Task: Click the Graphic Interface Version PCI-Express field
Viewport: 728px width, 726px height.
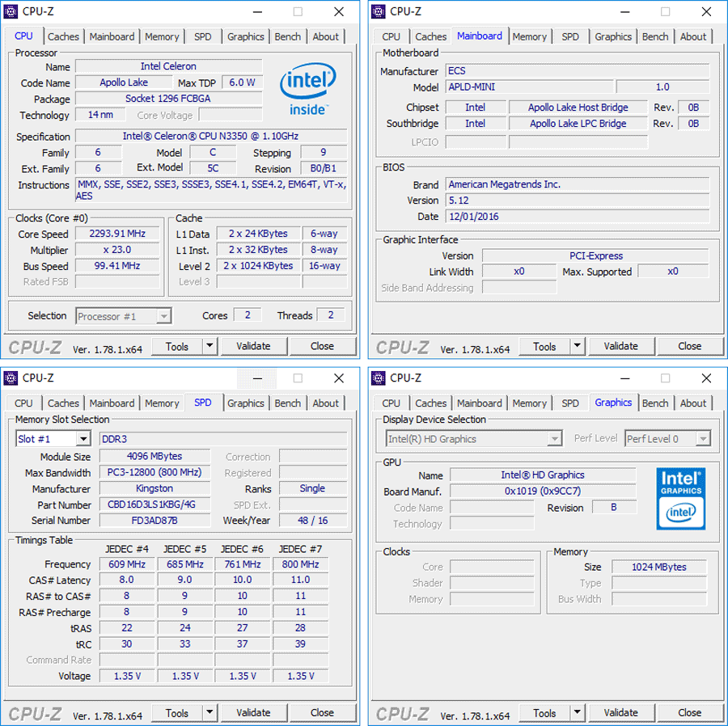Action: pos(595,256)
